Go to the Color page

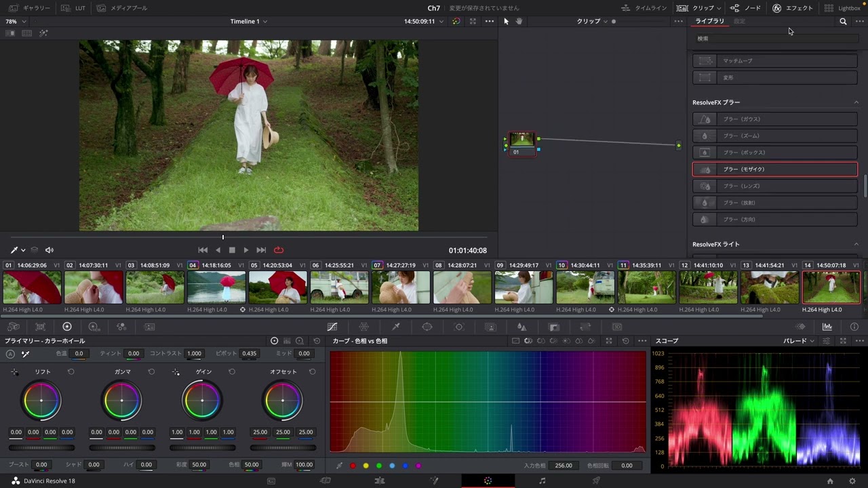(488, 481)
